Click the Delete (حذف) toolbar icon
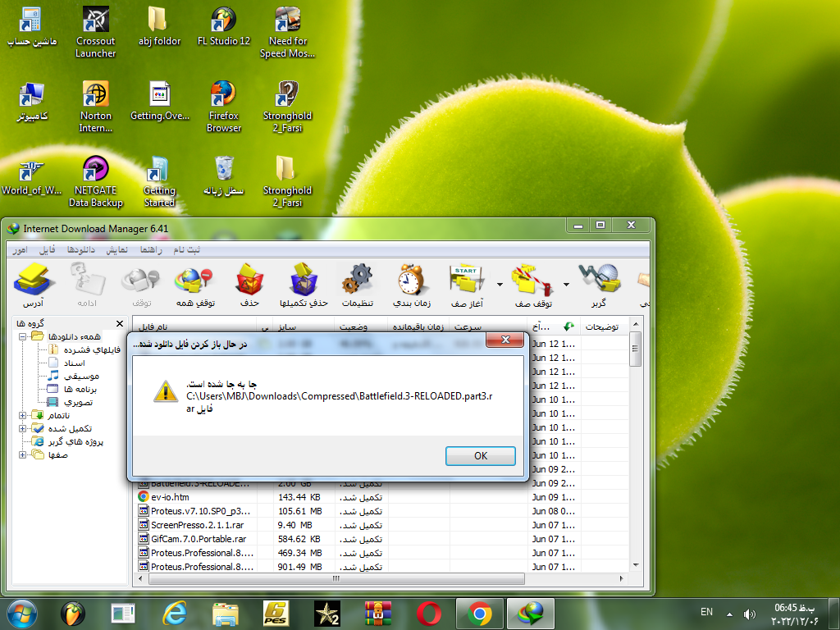Screen dimensions: 840x630 point(249,285)
